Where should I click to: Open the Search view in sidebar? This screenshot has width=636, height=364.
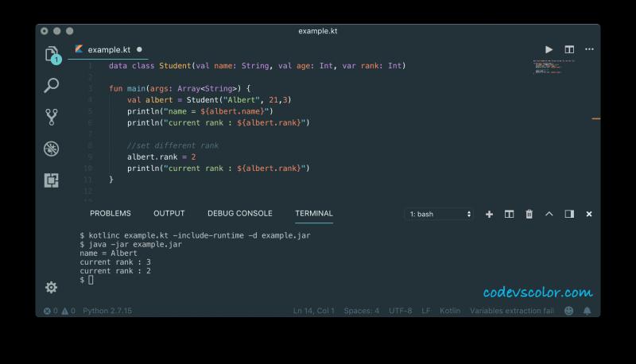pos(52,86)
